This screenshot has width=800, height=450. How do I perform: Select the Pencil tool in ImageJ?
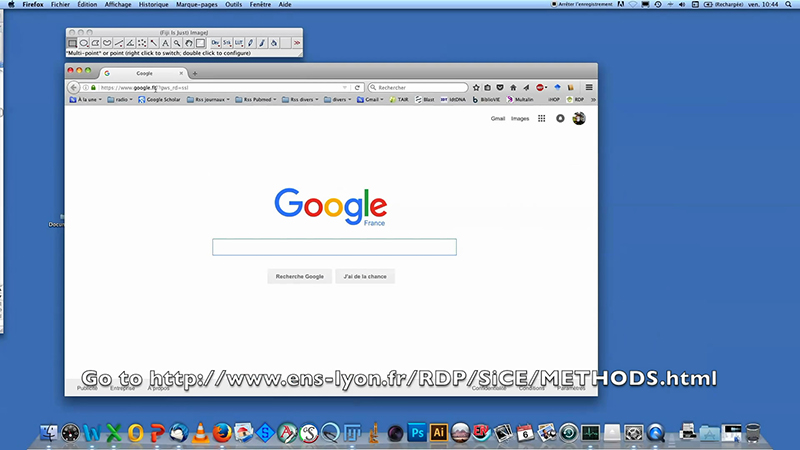pos(251,43)
